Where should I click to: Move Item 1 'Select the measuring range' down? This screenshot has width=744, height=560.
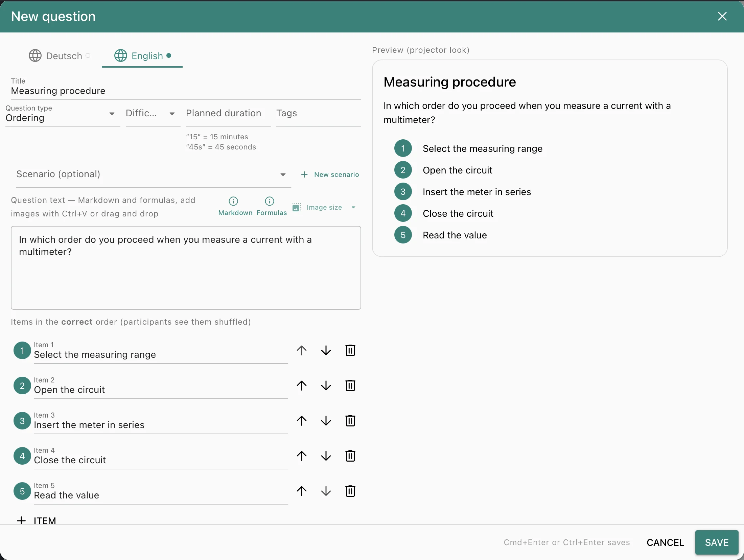point(326,350)
